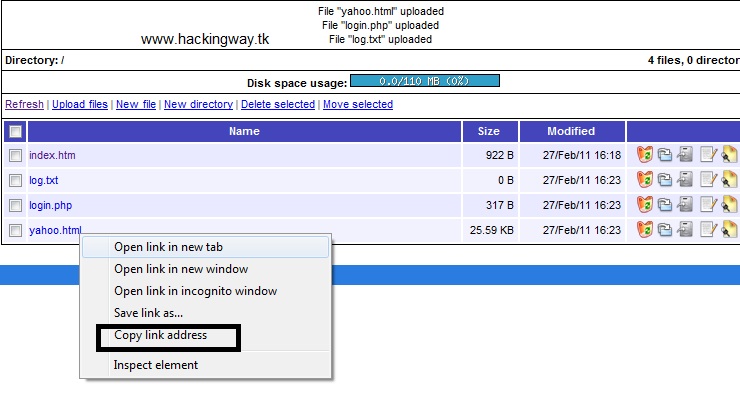Edit yahoo.html using the pencil icon

coord(708,229)
